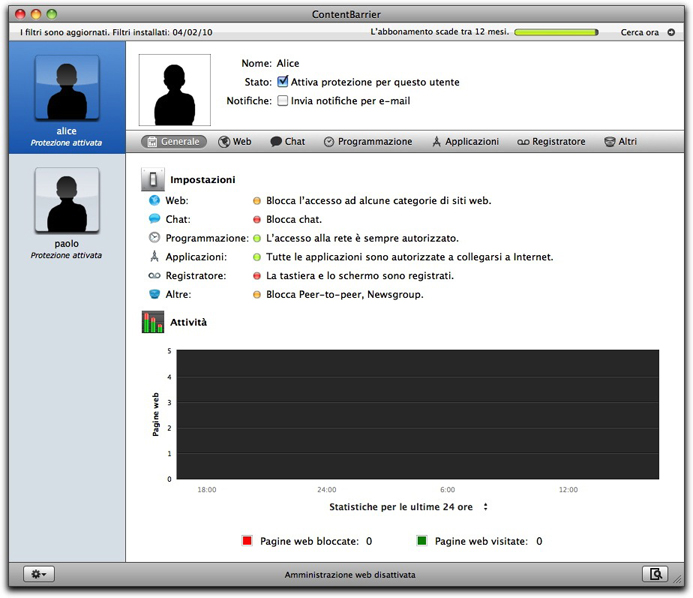Screen dimensions: 693x598
Task: Click the Impostazioni section heading
Action: pyautogui.click(x=202, y=180)
